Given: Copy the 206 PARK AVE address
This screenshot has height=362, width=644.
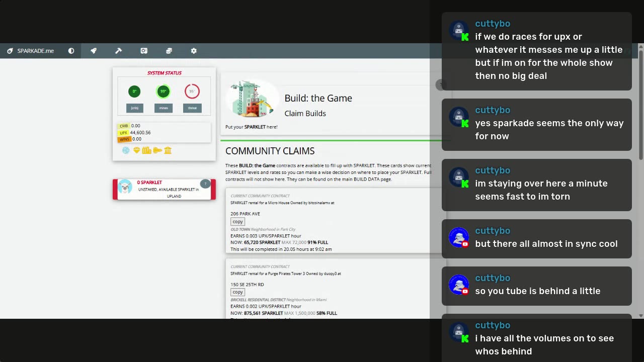Looking at the screenshot, I should point(237,222).
